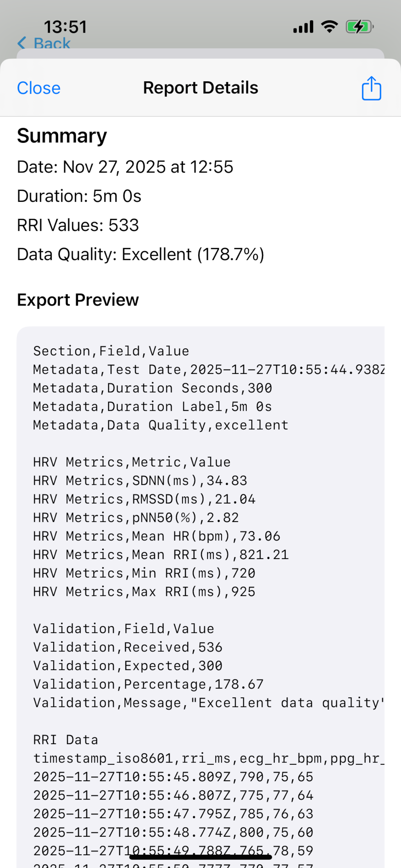Click the SDNN(ms) 34.83 row
The width and height of the screenshot is (401, 868).
140,481
